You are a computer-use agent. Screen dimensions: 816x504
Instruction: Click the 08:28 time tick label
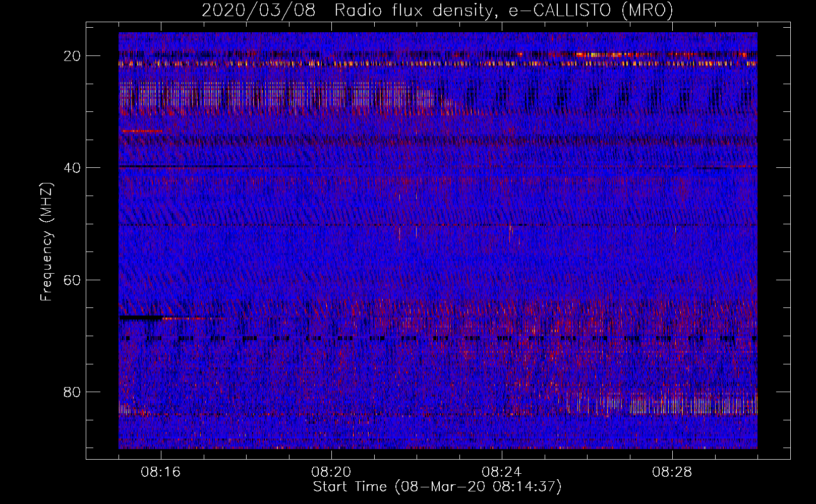tap(672, 472)
